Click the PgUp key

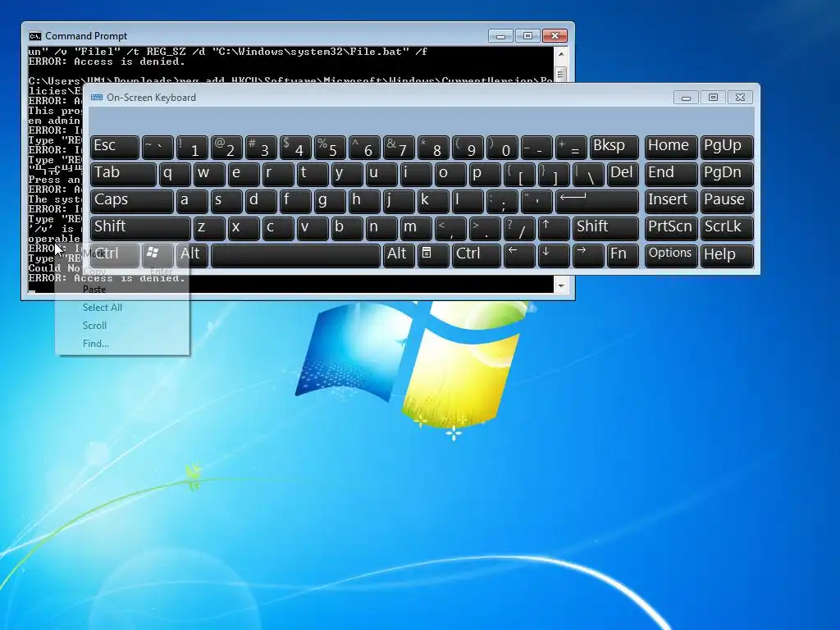(727, 148)
